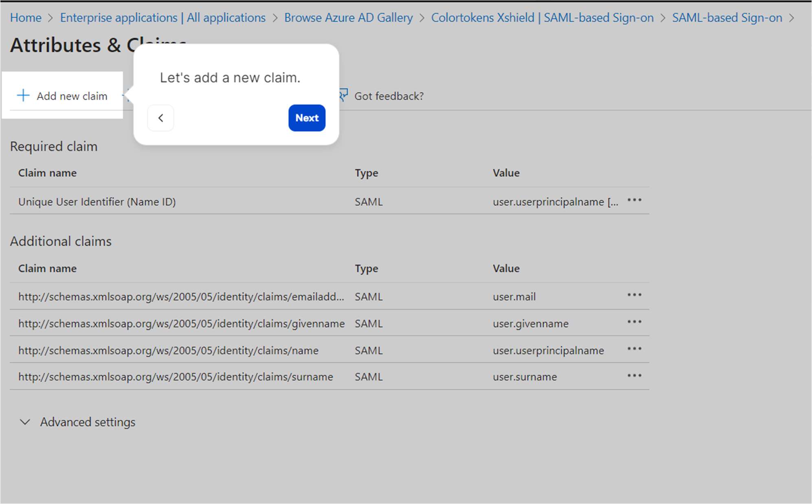Screen dimensions: 812x504
Task: Select the Unique User Identifier claim row
Action: click(x=97, y=201)
